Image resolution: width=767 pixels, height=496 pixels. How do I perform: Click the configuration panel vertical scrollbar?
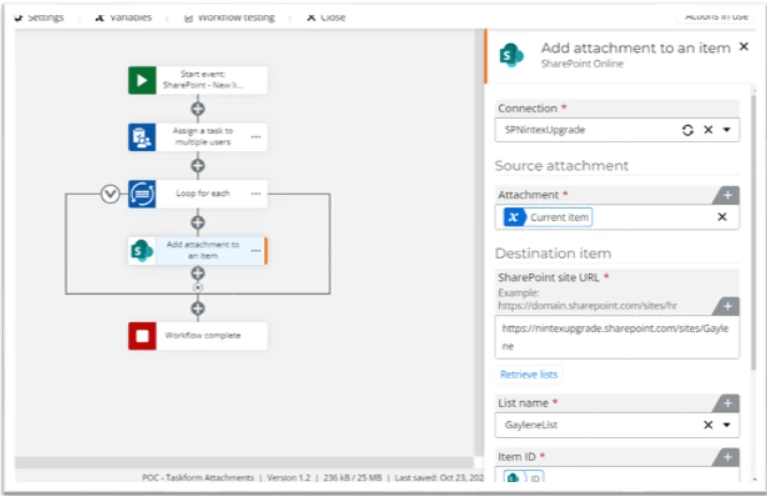tap(754, 232)
